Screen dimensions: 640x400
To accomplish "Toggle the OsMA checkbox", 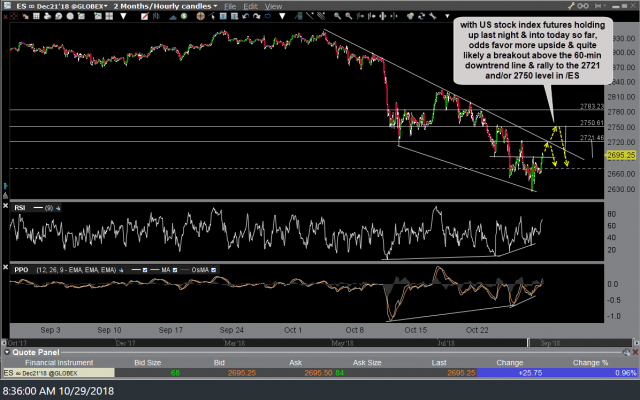I will pos(213,270).
